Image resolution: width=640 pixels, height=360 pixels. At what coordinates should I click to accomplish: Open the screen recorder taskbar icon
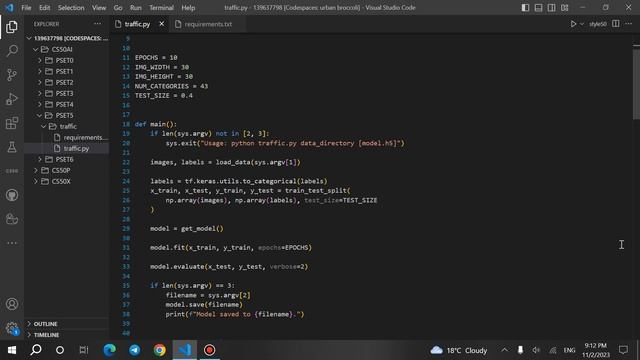209,350
